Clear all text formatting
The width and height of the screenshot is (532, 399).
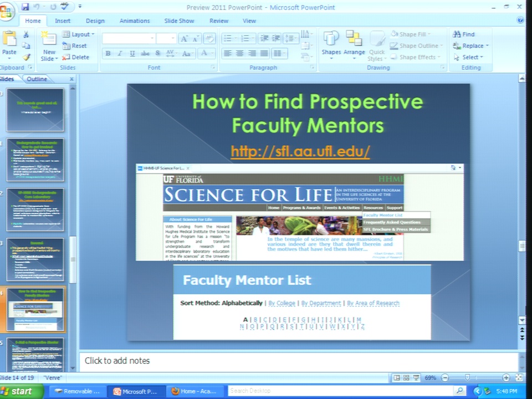coord(209,39)
